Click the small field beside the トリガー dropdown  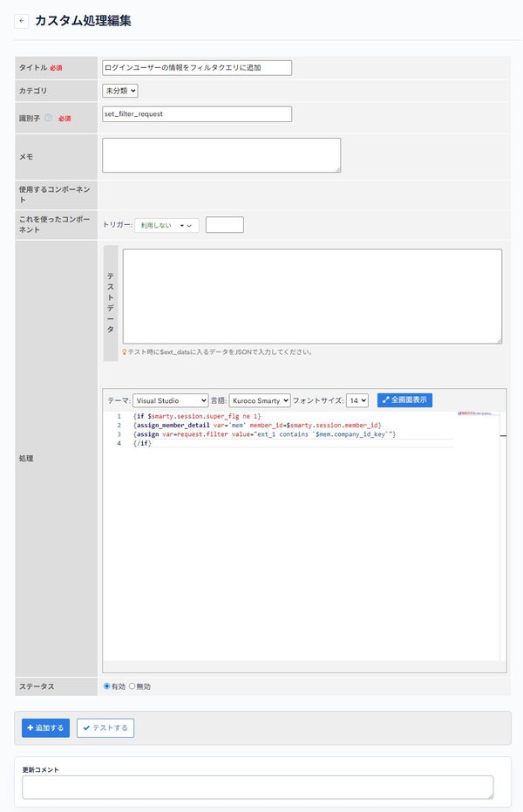pyautogui.click(x=225, y=225)
